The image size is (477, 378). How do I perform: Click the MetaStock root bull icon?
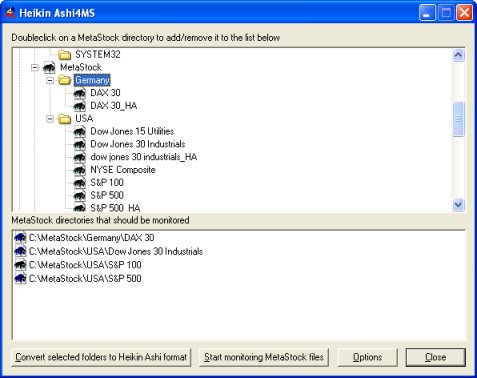(49, 67)
